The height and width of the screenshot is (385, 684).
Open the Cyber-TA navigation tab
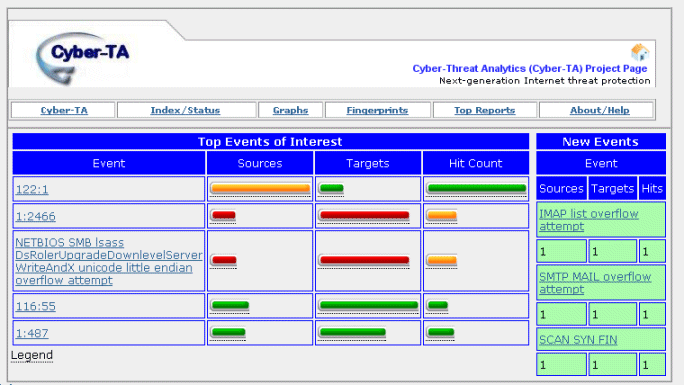click(64, 110)
